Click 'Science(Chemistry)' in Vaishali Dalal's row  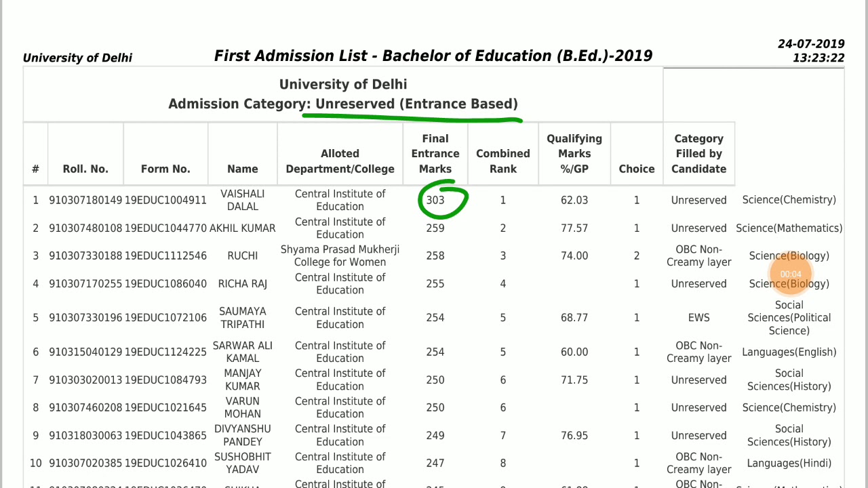(789, 200)
